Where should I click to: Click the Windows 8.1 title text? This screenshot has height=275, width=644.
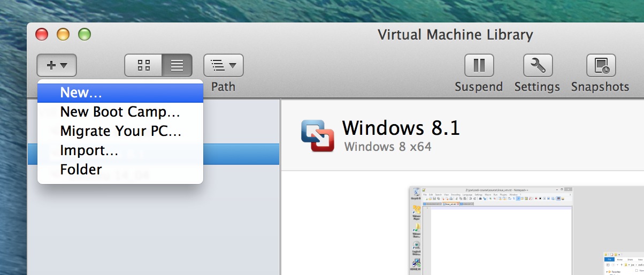pos(401,128)
